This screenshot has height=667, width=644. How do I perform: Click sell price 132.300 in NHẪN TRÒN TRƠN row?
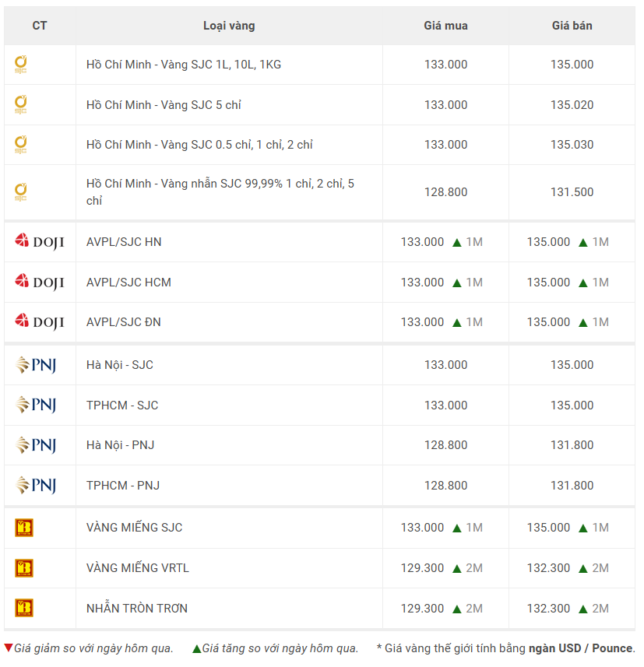tap(548, 609)
